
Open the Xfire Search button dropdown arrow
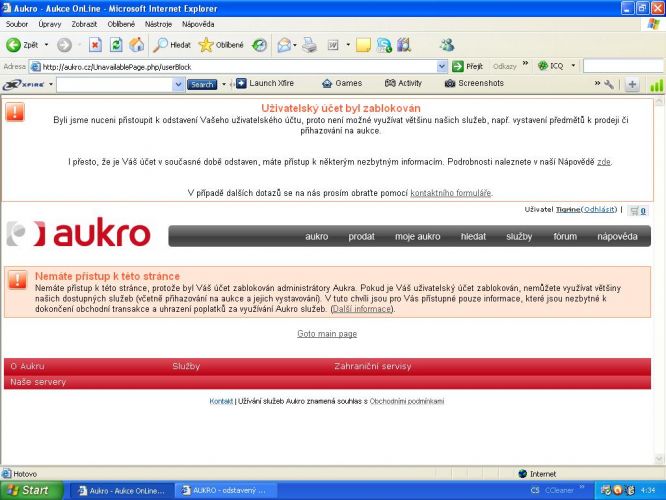tap(224, 85)
